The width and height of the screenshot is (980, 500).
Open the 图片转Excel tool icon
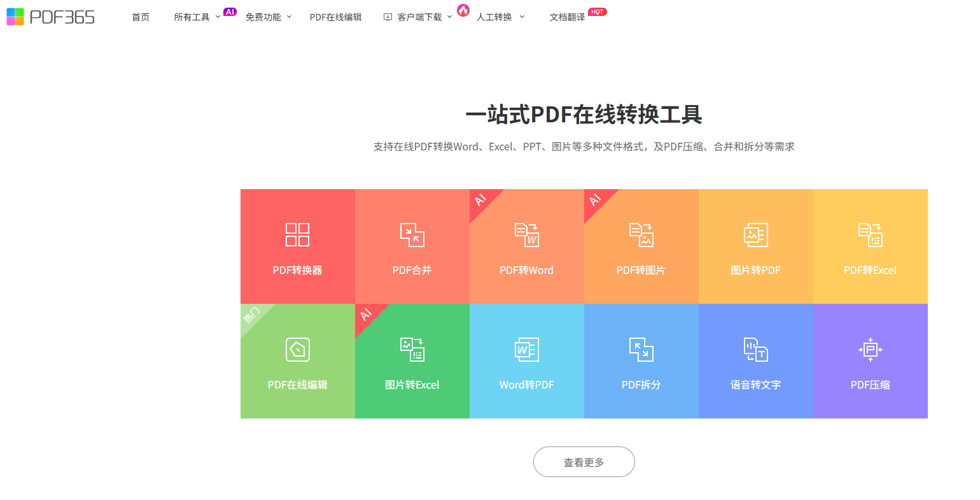pos(412,349)
